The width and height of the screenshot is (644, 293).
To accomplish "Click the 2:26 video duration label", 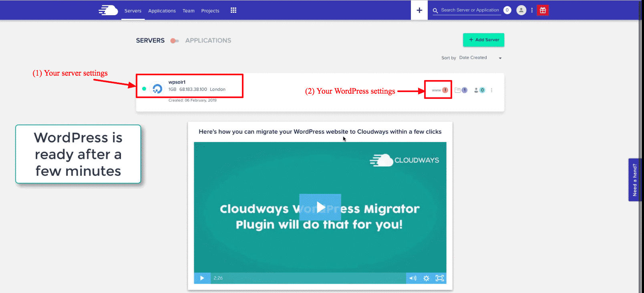I will (218, 278).
